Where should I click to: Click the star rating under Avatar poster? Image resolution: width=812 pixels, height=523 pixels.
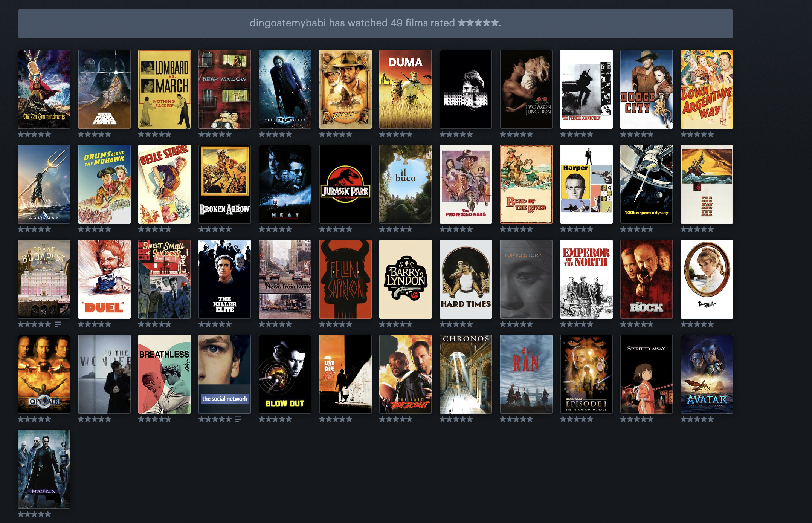point(697,419)
